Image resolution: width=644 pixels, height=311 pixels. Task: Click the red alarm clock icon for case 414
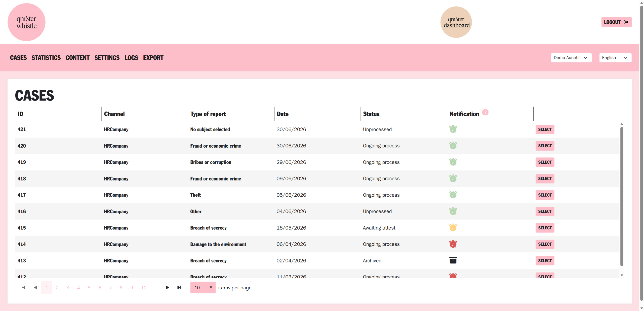pyautogui.click(x=453, y=244)
